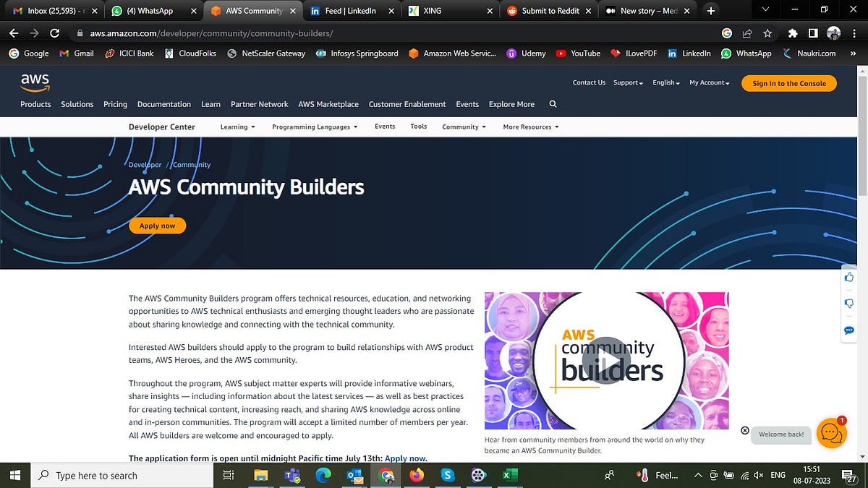Show hidden icons in the system tray
The width and height of the screenshot is (868, 488).
(x=697, y=475)
